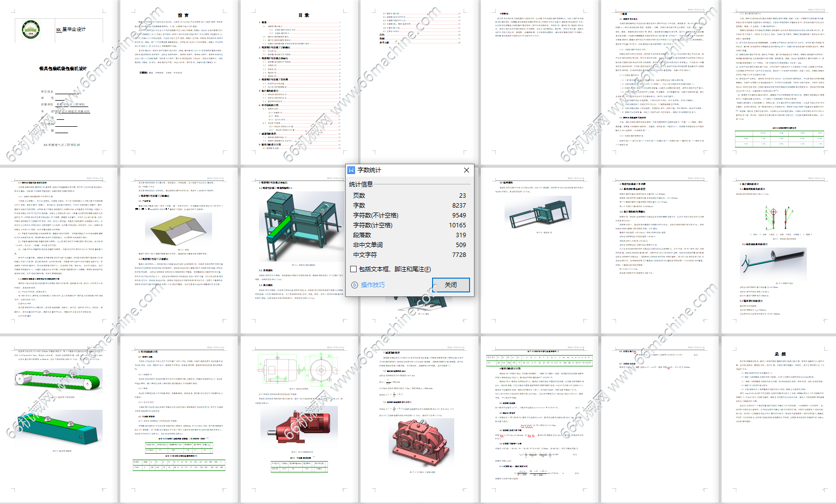Click the 统计信息 group label

(x=361, y=184)
